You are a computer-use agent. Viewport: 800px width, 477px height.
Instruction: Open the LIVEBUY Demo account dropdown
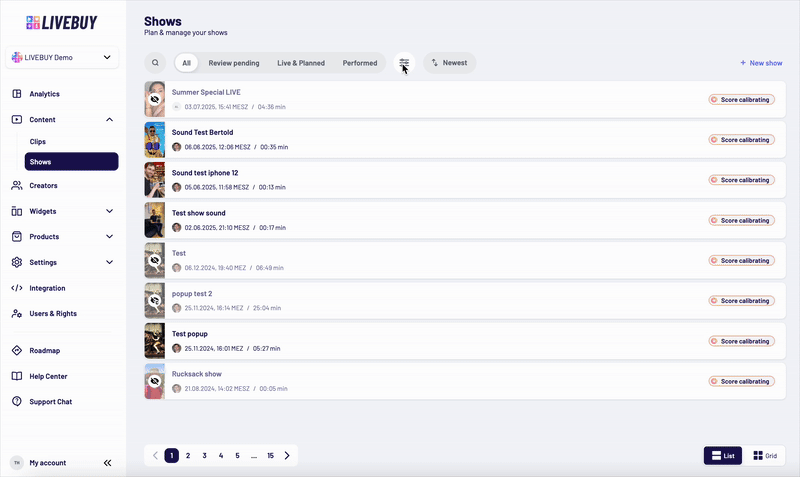(x=62, y=57)
